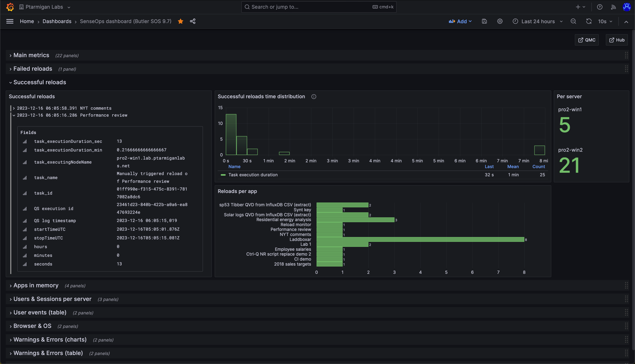Click the Grafana logo icon
The width and height of the screenshot is (635, 364).
click(10, 7)
